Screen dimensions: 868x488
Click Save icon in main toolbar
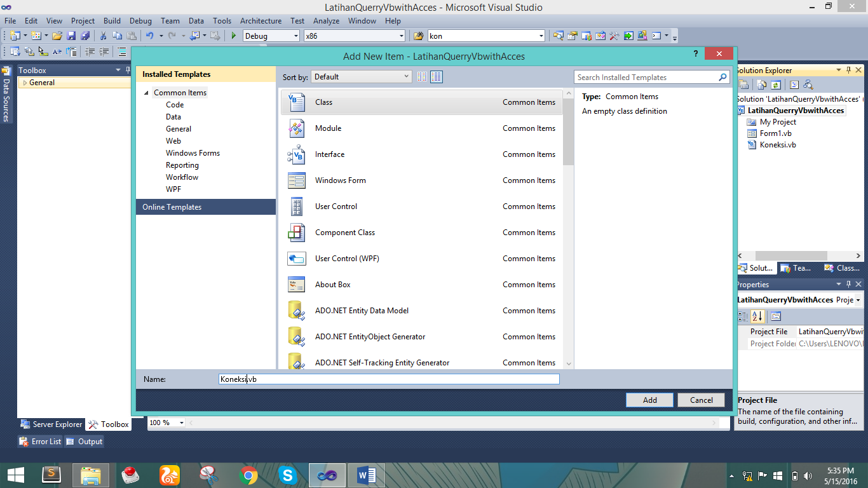pos(71,36)
